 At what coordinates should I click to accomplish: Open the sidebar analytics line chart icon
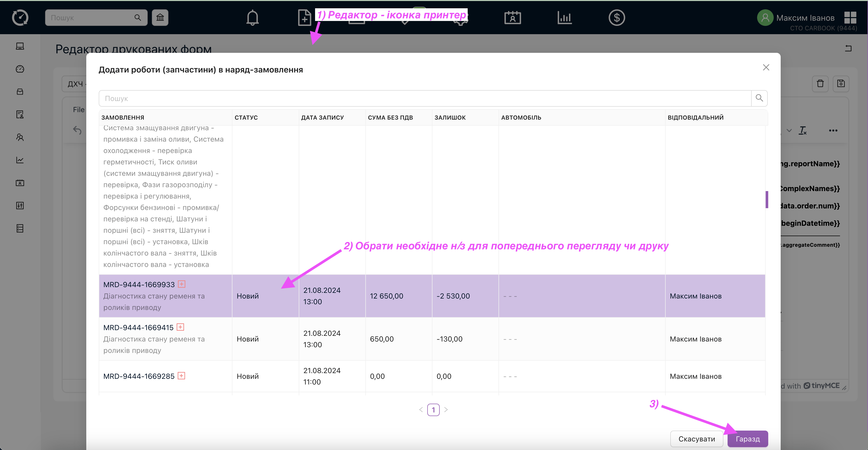[20, 160]
